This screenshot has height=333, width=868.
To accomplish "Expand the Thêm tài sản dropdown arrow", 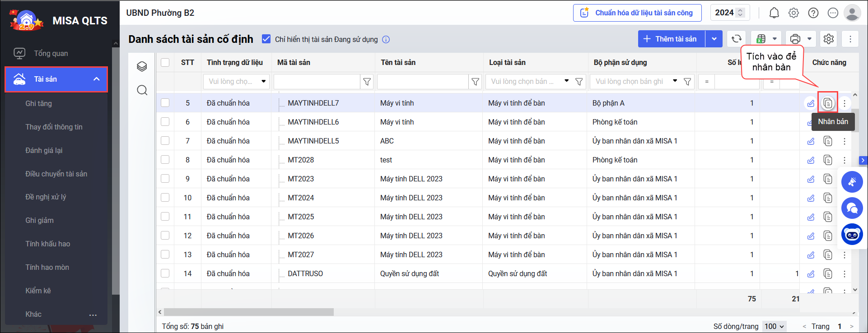I will click(714, 39).
